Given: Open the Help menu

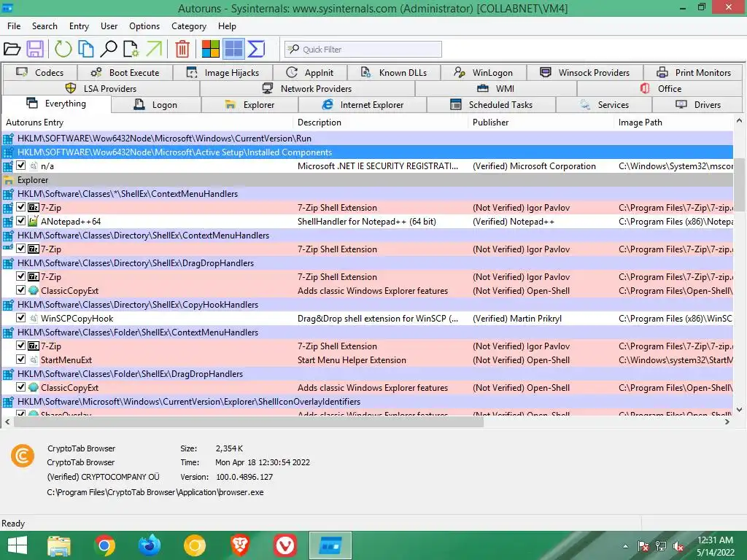Looking at the screenshot, I should [x=227, y=26].
